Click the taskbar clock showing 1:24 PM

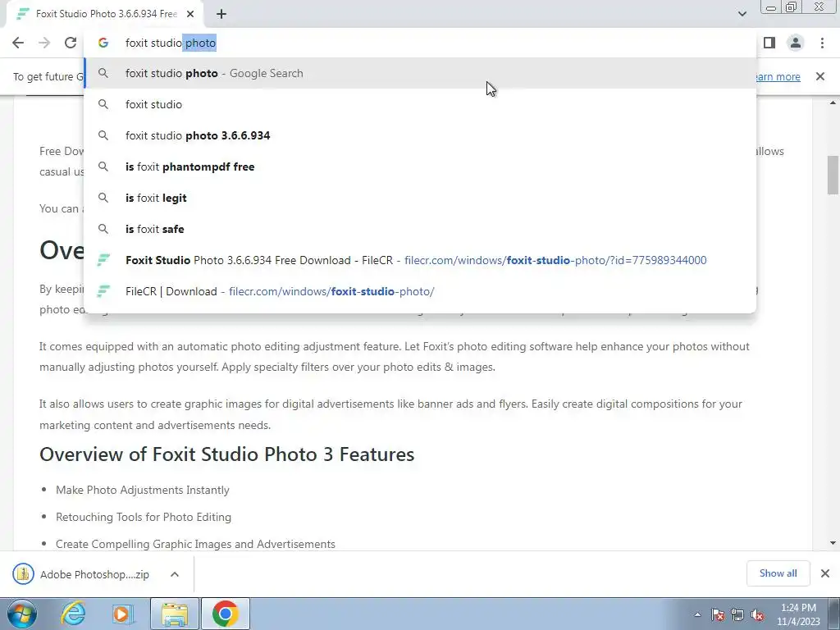click(798, 614)
